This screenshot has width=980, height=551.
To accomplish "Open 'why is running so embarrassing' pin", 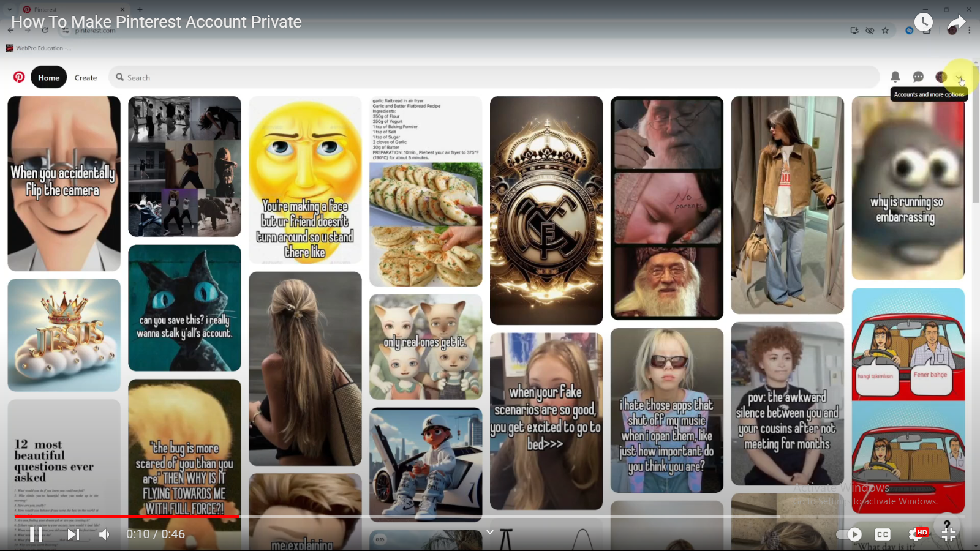I will pyautogui.click(x=908, y=188).
